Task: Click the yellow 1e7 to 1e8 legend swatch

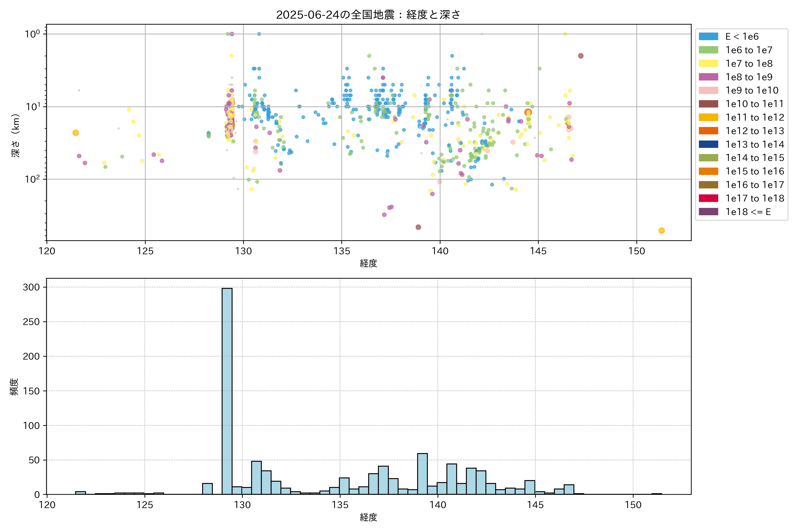Action: (x=708, y=63)
